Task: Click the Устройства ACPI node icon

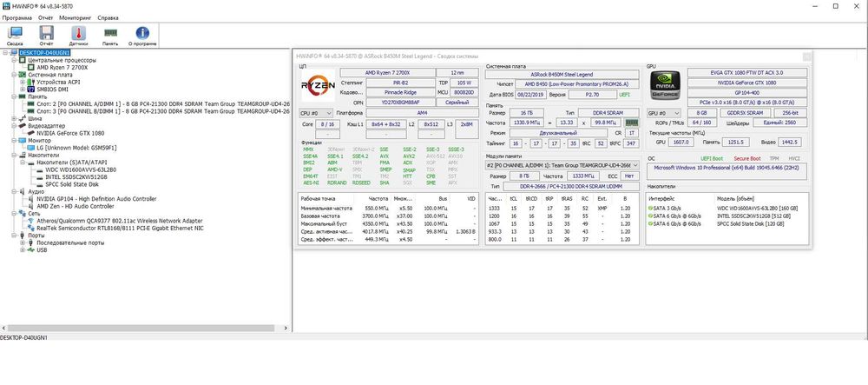Action: pos(31,82)
